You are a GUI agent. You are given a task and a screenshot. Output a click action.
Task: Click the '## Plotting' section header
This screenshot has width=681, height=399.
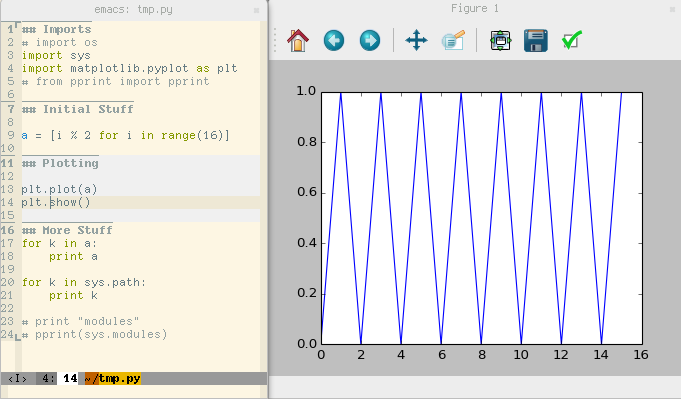(x=60, y=163)
